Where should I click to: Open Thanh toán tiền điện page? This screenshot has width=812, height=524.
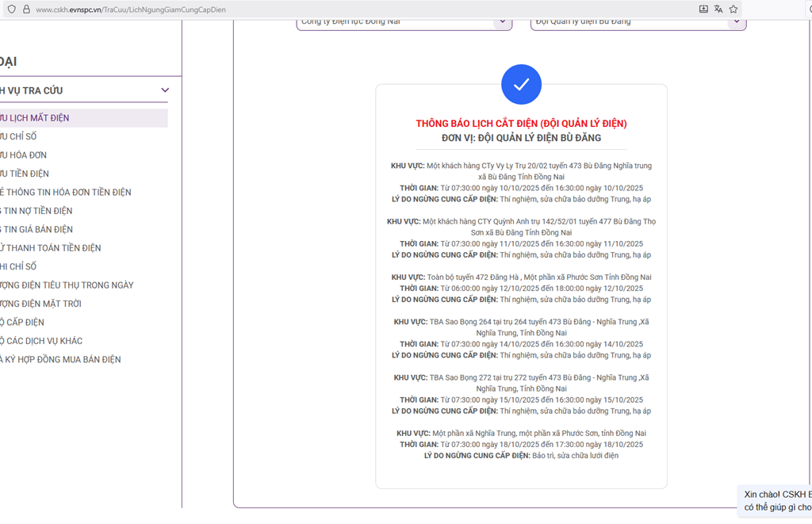[52, 248]
